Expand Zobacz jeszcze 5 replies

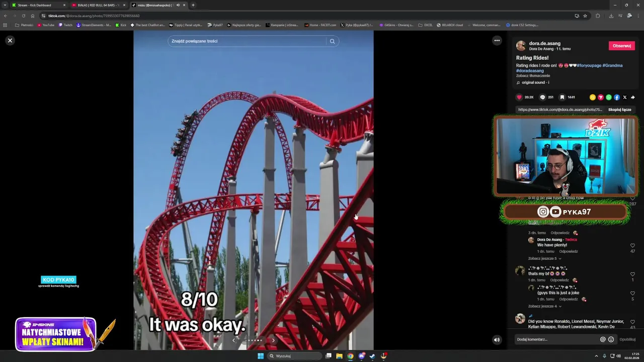click(544, 258)
